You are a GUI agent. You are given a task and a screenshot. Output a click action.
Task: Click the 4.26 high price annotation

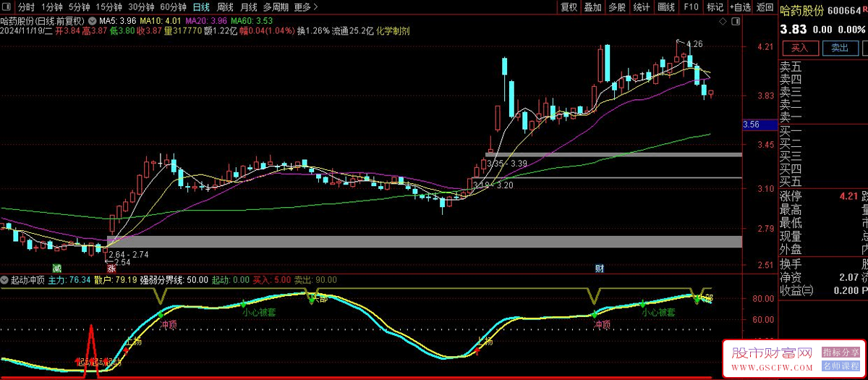(694, 44)
